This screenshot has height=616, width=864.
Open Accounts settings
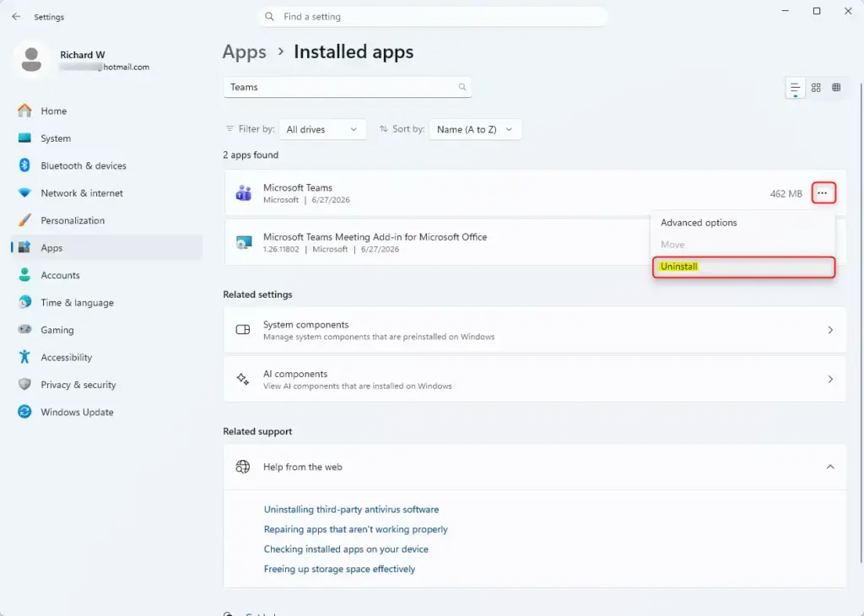coord(107,275)
